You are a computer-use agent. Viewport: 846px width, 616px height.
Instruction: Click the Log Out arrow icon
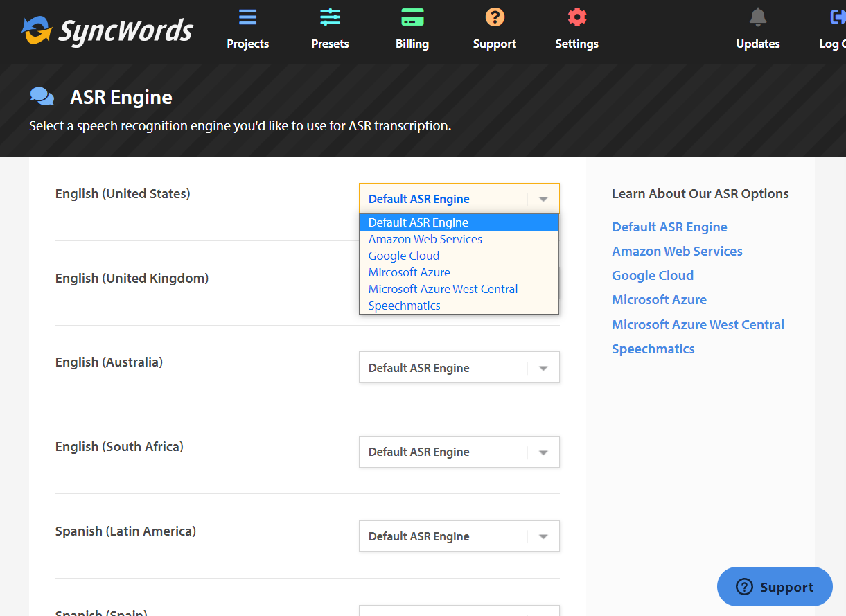[x=838, y=17]
